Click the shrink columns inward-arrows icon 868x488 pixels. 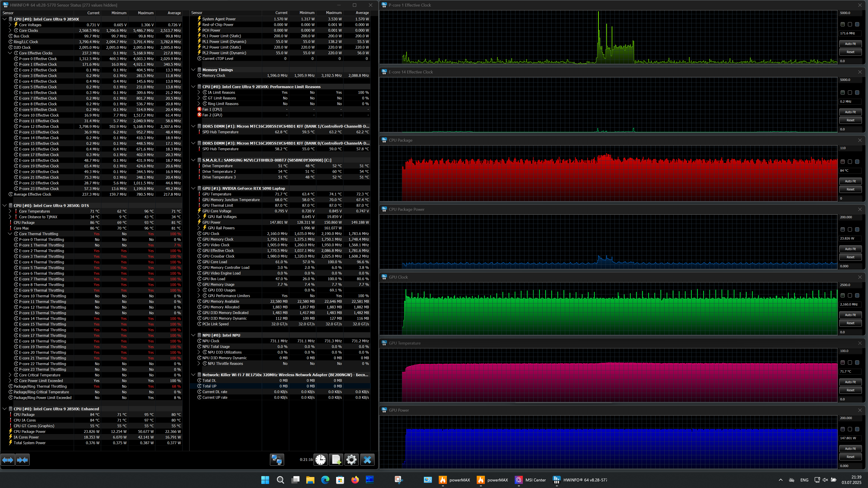[x=23, y=460]
